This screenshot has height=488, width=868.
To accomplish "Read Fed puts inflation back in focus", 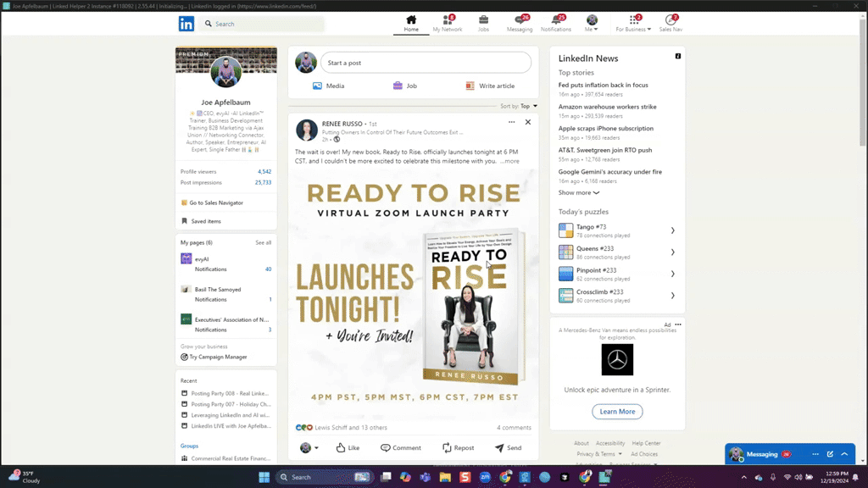I will (x=603, y=86).
